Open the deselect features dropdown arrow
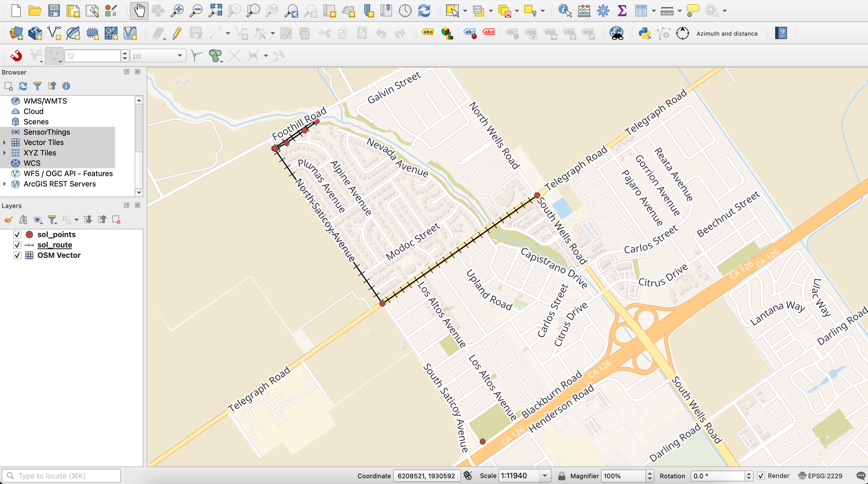The height and width of the screenshot is (484, 868). point(517,11)
